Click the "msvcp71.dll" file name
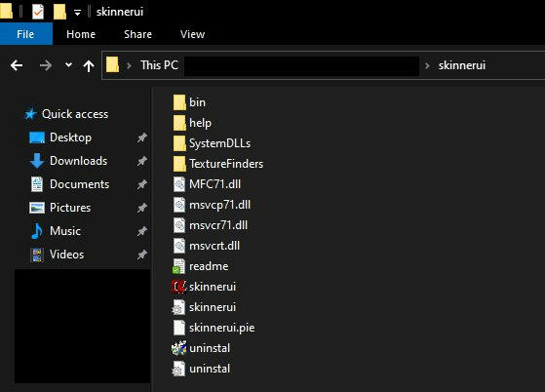This screenshot has width=545, height=392. [219, 205]
